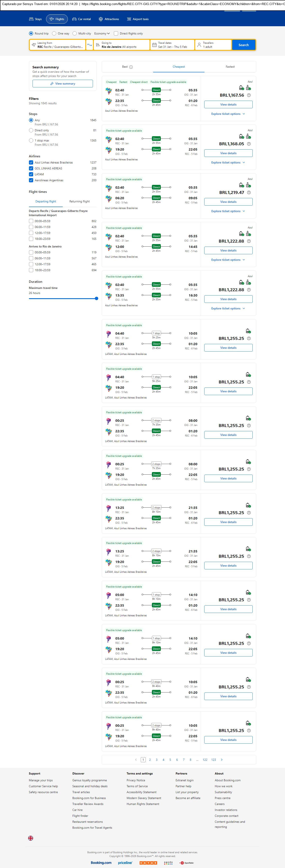This screenshot has height=868, width=285.
Task: Switch to the Fastest results tab
Action: [230, 67]
